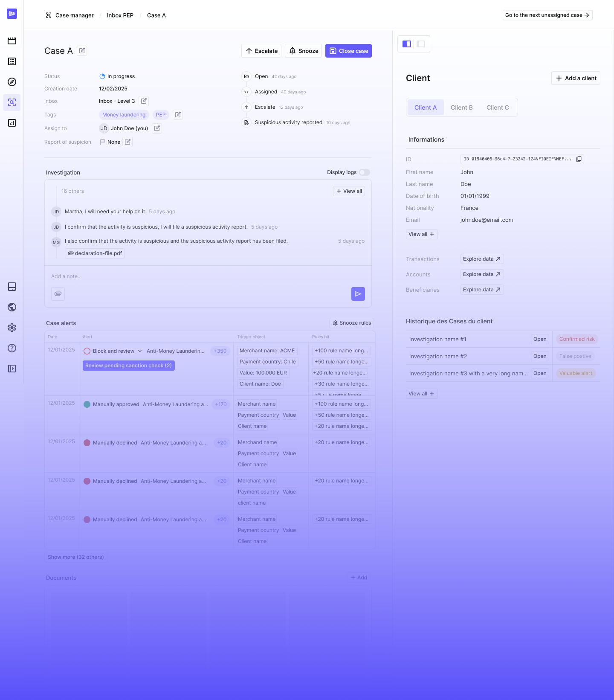Image resolution: width=614 pixels, height=700 pixels.
Task: Click the +170 alert count badge
Action: tap(221, 404)
